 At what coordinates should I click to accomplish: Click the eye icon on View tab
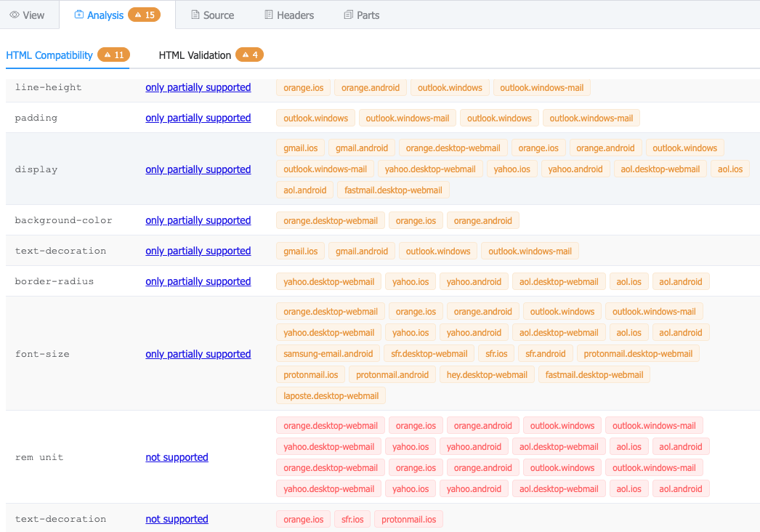(15, 15)
